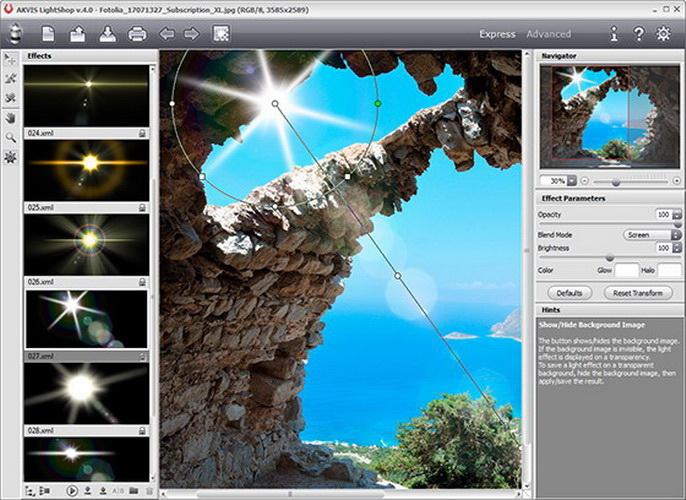Click the Defaults button

click(570, 293)
